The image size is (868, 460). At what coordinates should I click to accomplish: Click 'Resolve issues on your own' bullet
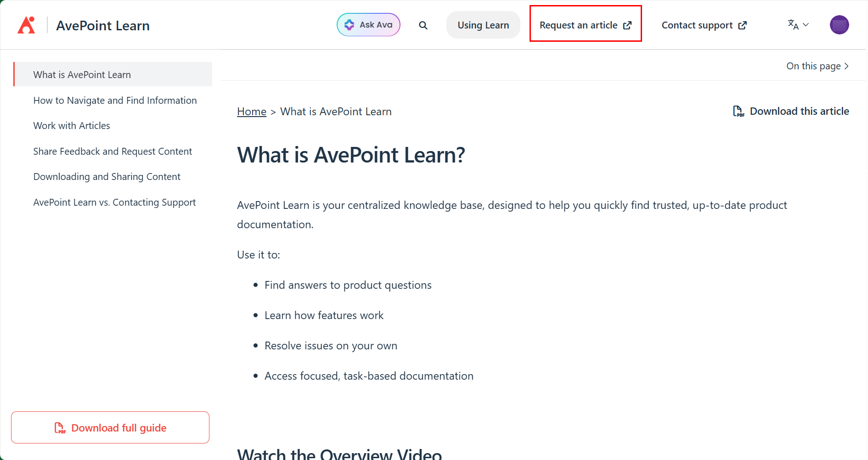331,346
